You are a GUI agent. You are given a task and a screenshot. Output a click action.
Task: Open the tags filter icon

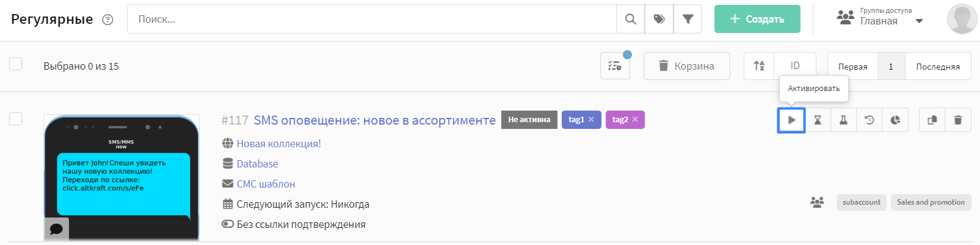pyautogui.click(x=659, y=19)
